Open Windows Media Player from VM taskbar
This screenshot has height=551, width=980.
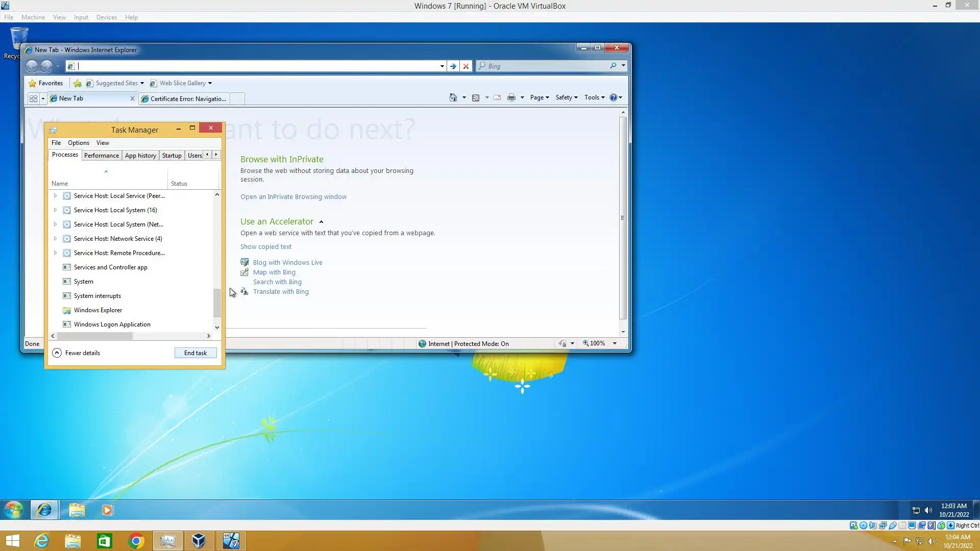pyautogui.click(x=107, y=510)
